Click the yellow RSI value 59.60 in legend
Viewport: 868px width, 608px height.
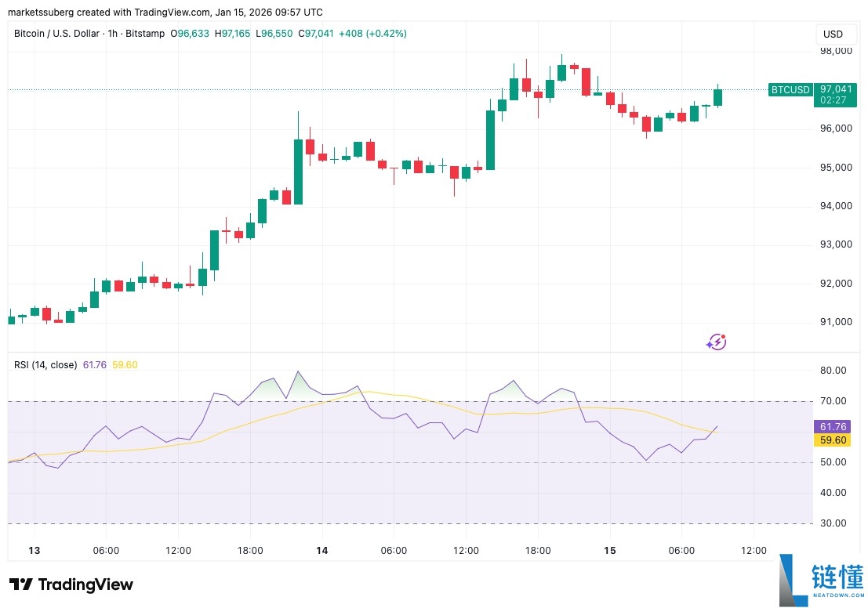(125, 364)
